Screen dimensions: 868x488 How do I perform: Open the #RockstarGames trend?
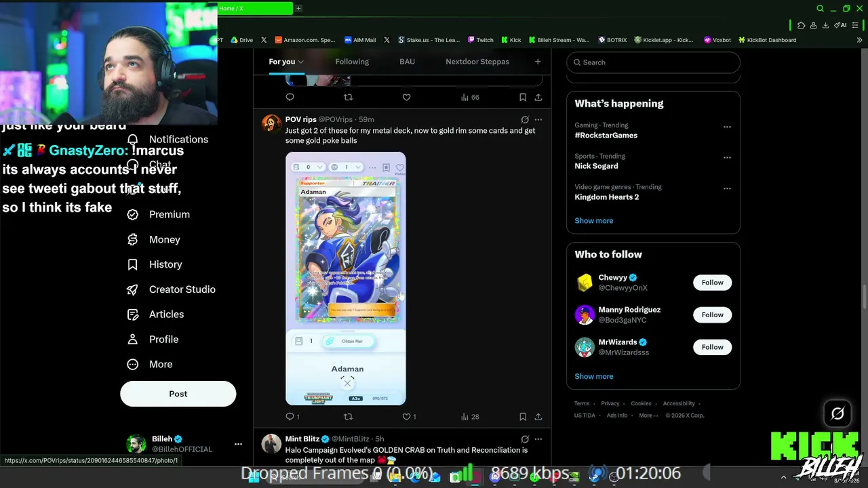point(606,135)
